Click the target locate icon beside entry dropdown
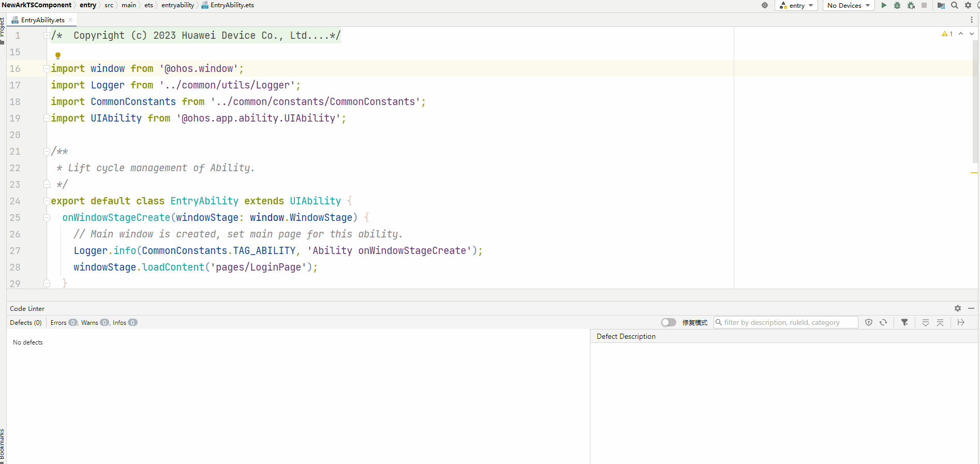The height and width of the screenshot is (464, 980). tap(765, 5)
